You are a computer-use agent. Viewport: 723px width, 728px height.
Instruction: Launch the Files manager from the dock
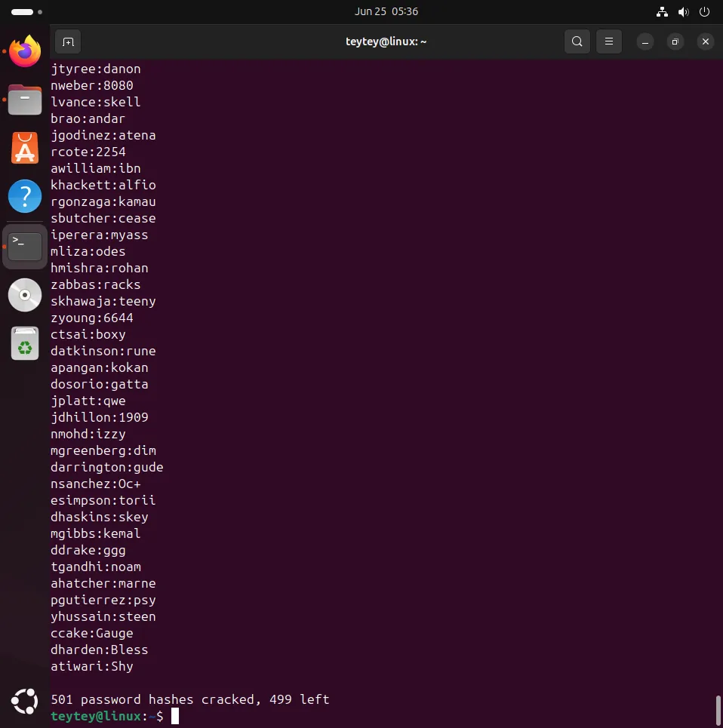point(25,100)
